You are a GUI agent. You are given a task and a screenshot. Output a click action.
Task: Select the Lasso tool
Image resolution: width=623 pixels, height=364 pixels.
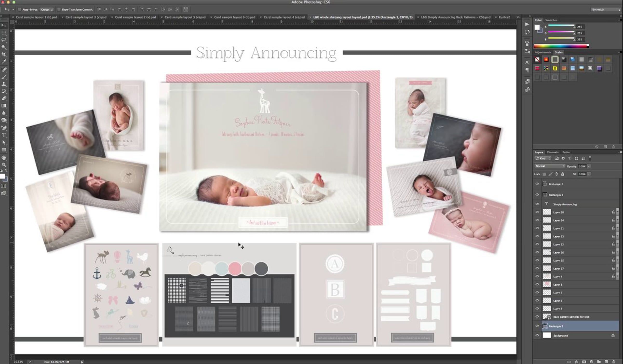pos(4,40)
